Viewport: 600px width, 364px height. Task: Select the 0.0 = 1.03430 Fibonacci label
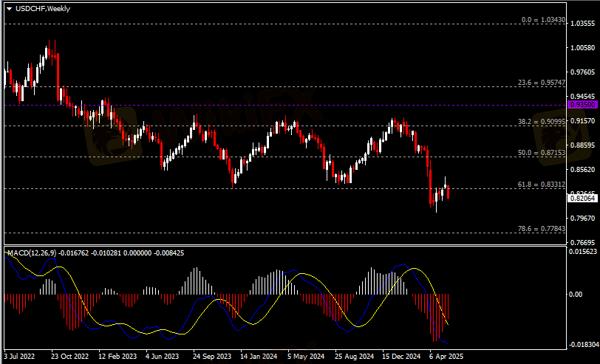click(x=543, y=19)
